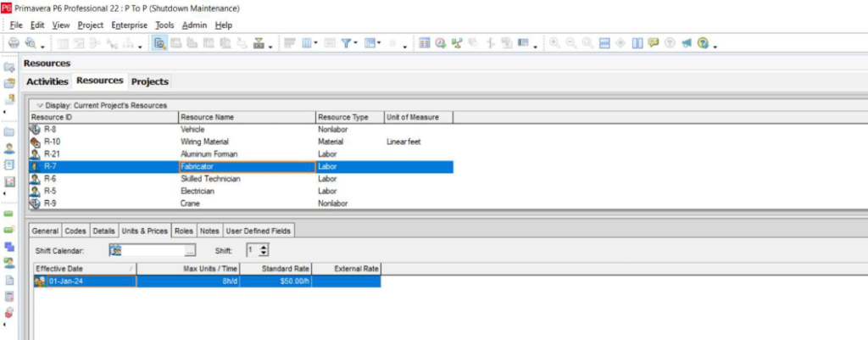Open the Help menu

(224, 25)
